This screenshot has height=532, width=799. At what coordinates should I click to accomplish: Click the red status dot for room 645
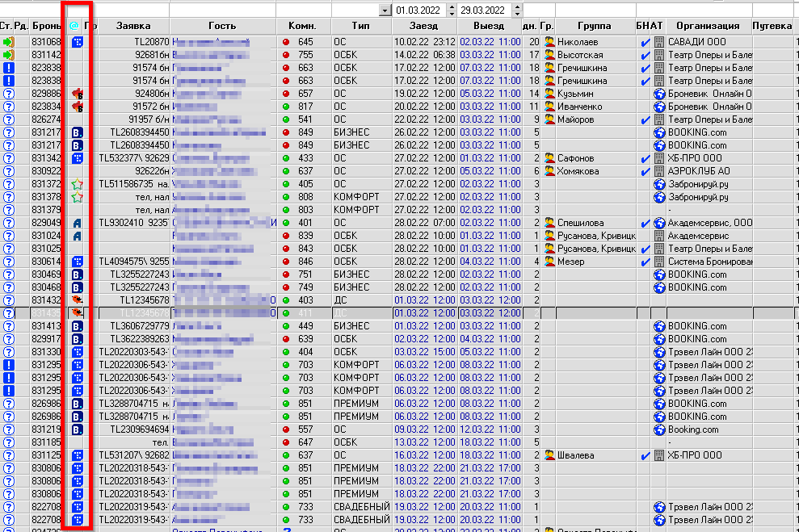click(285, 42)
